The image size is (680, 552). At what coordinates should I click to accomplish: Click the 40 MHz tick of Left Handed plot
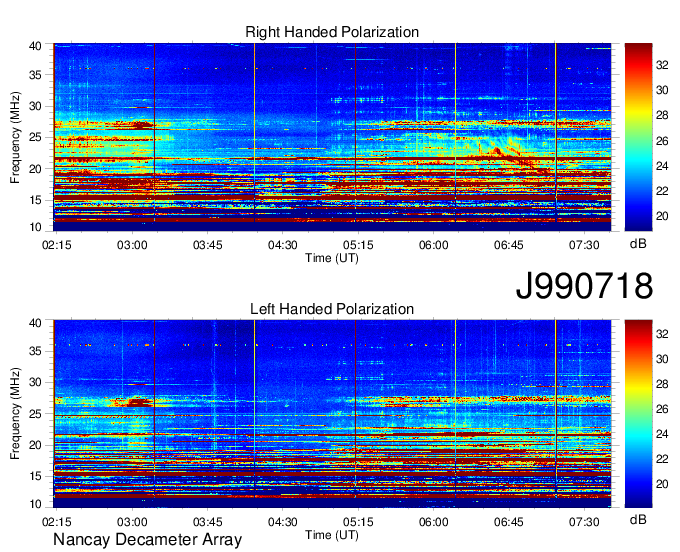point(35,323)
